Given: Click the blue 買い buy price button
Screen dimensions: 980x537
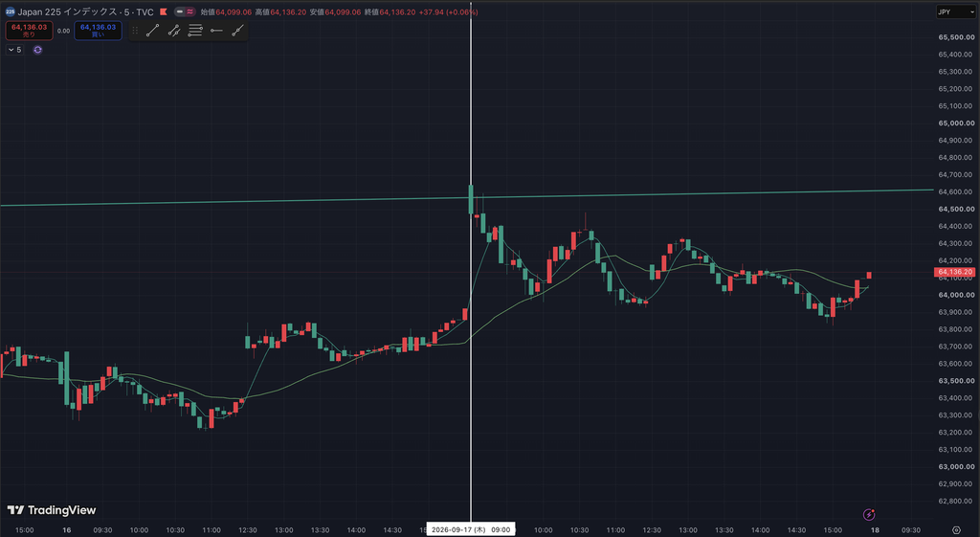Looking at the screenshot, I should pos(99,31).
